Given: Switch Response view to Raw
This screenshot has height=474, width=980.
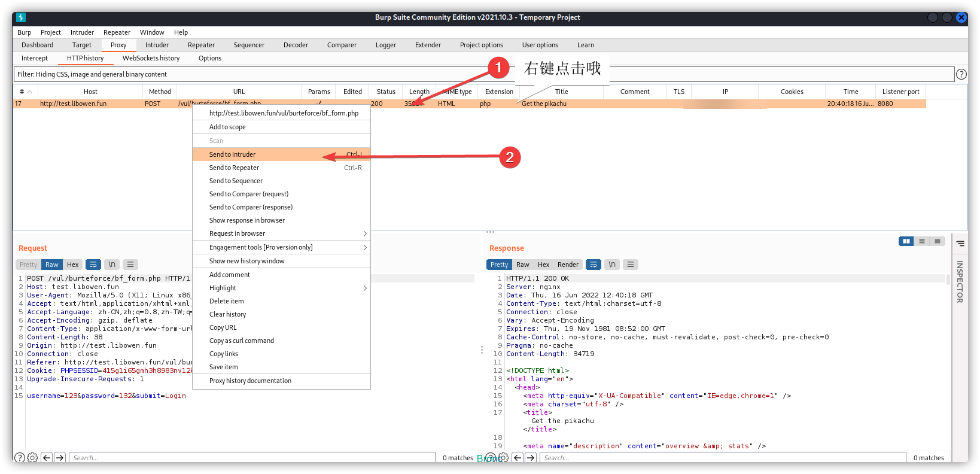Looking at the screenshot, I should (523, 265).
